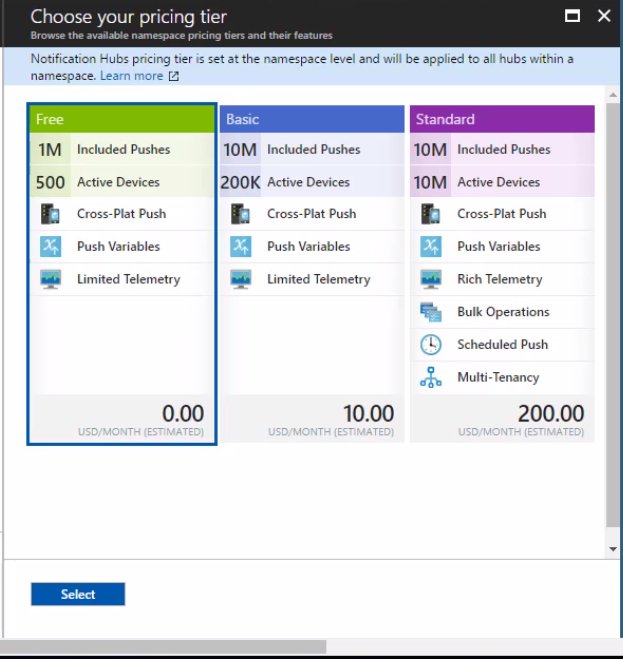Screen dimensions: 623x659
Task: Click Cross-Plat Push label in Basic tier
Action: [312, 214]
